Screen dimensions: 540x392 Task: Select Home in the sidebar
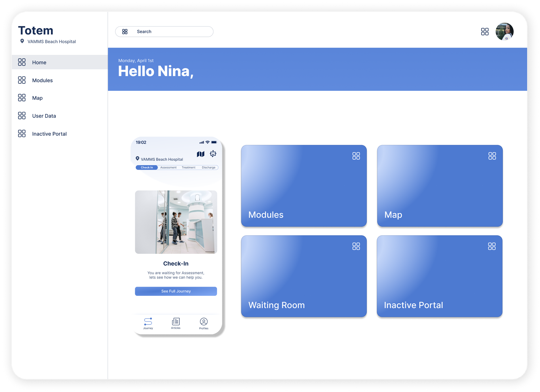tap(60, 62)
